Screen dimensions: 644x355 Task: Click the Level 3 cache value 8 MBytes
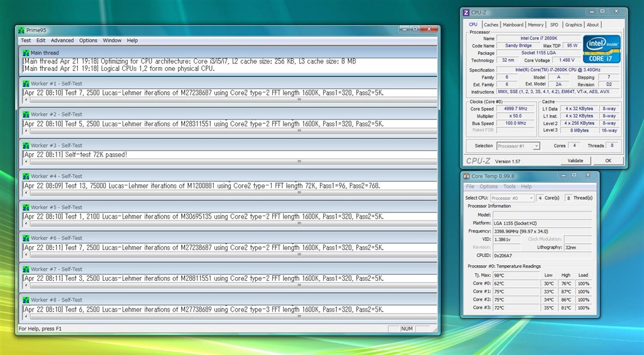[579, 131]
